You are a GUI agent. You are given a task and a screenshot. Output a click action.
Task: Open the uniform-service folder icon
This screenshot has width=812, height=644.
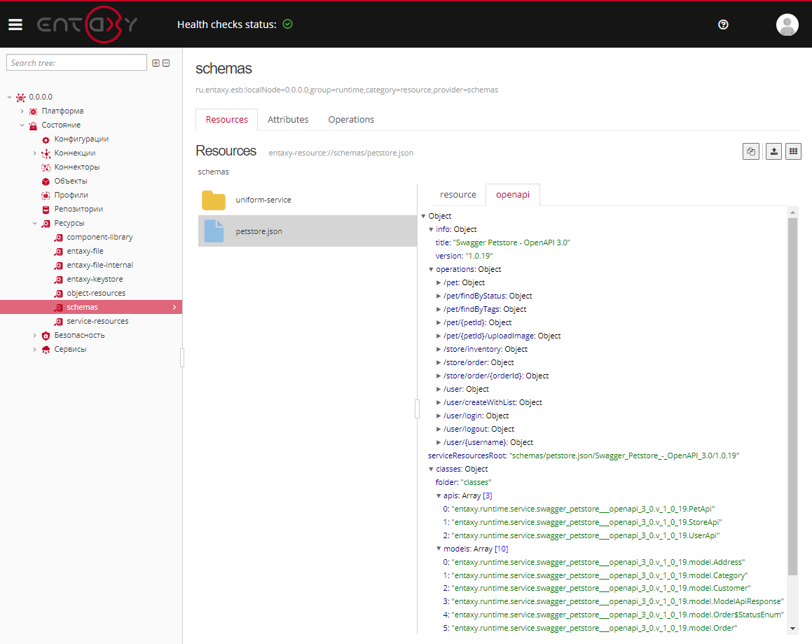tap(214, 200)
